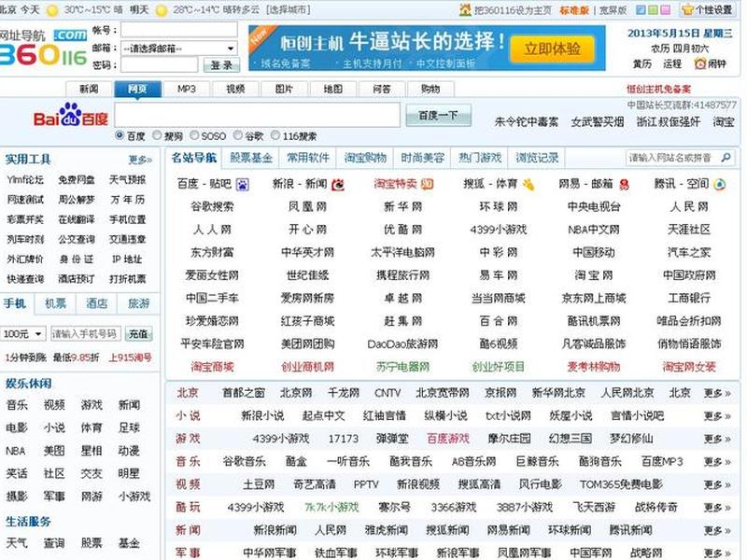Click the icon beside 淘宝特卖
Viewport: 747px width, 560px height.
coord(427,184)
